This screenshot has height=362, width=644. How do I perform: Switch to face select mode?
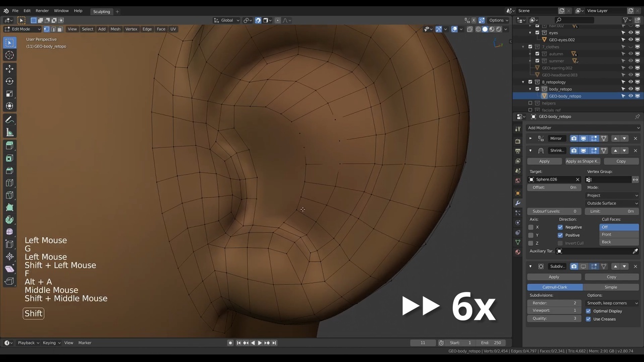click(x=60, y=29)
